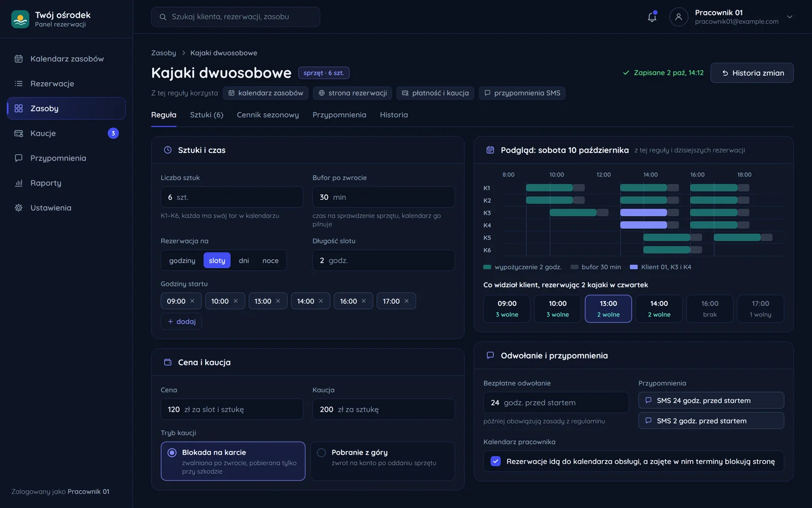Click SMS 24 godz. przed startem reminder
This screenshot has height=508, width=812.
(x=711, y=400)
